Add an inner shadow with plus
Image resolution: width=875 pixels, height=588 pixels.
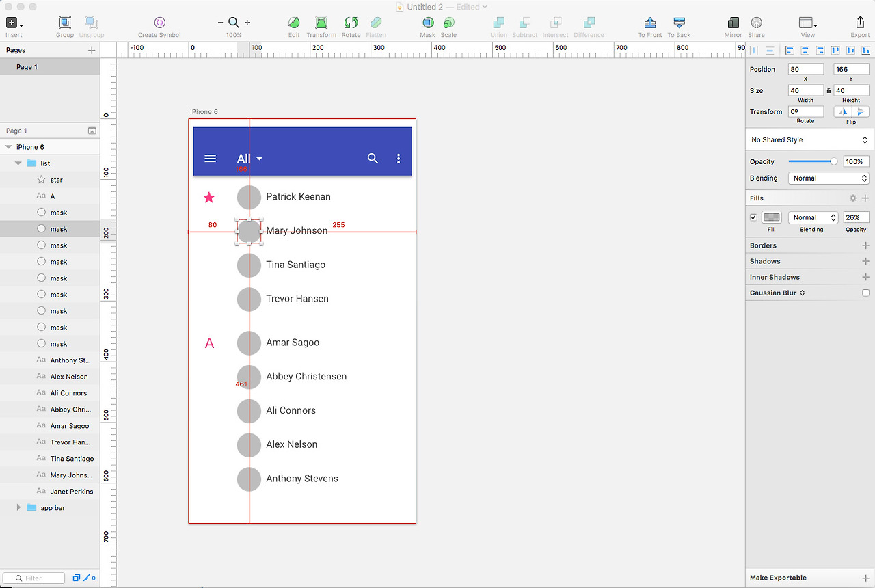click(865, 277)
